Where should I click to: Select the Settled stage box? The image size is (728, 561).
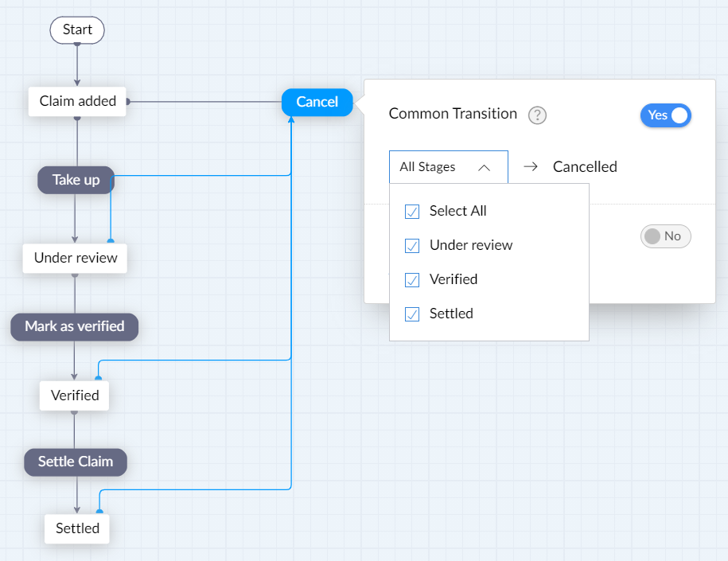77,528
